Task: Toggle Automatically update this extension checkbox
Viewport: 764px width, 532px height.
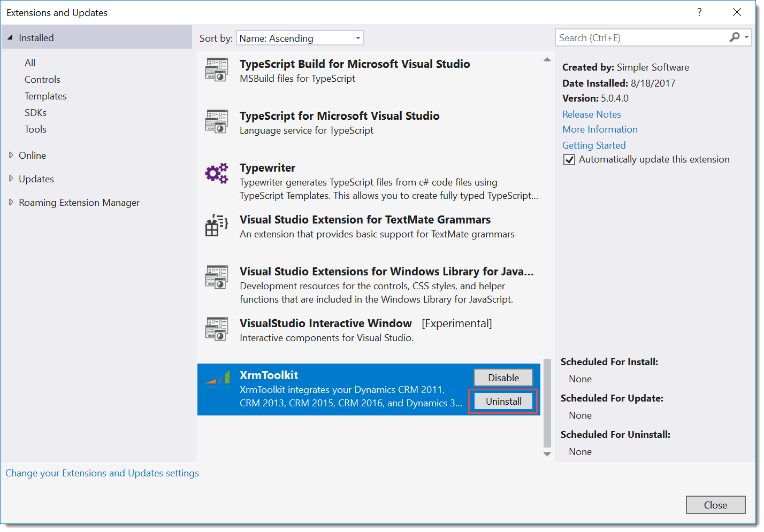Action: click(x=569, y=159)
